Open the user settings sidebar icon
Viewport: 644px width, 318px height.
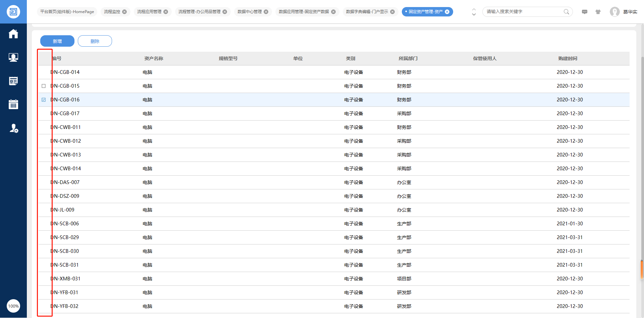click(13, 128)
